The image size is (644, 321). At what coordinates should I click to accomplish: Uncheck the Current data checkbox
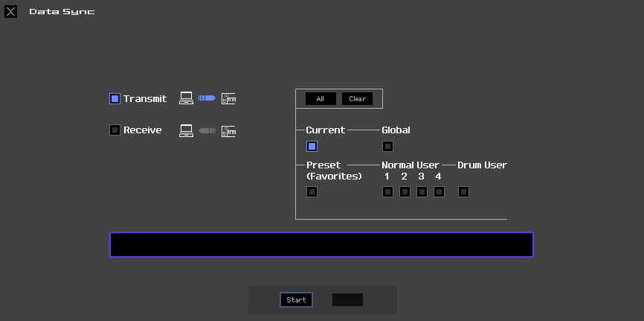(312, 147)
